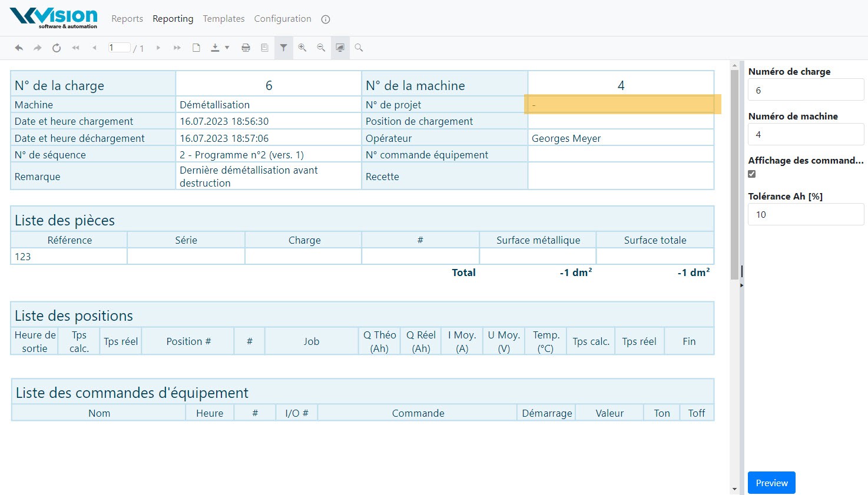Click the Preview button
The height and width of the screenshot is (495, 868).
click(x=771, y=483)
